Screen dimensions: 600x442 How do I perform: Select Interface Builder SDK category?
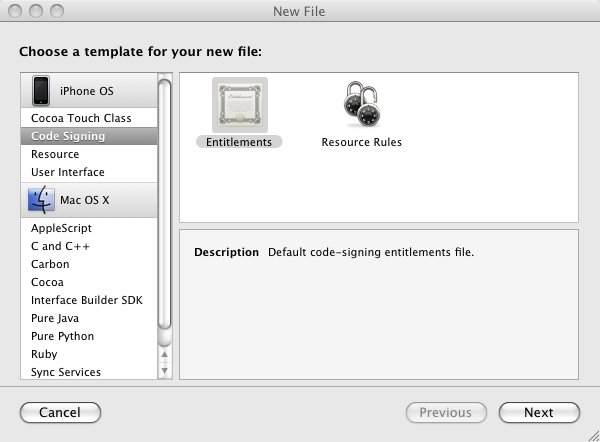[x=85, y=300]
